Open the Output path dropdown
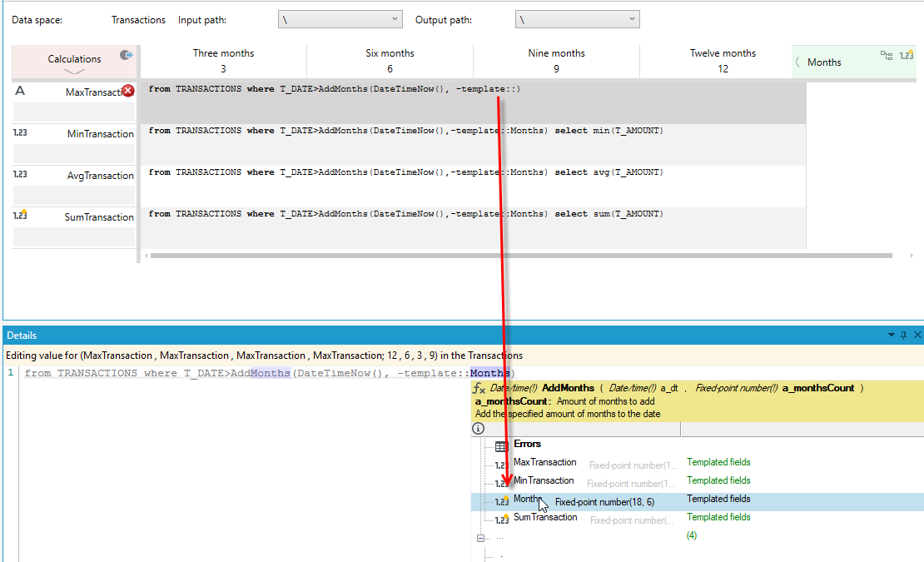The image size is (924, 562). tap(577, 19)
